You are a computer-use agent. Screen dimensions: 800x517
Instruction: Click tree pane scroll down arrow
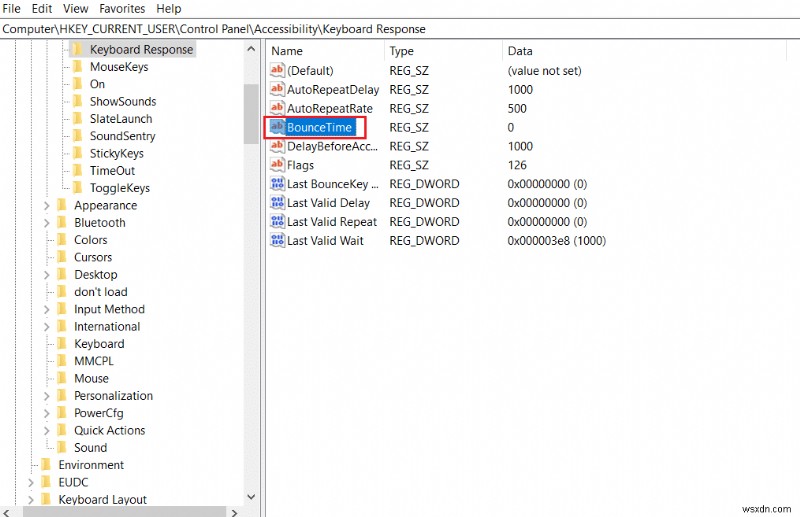click(x=251, y=497)
